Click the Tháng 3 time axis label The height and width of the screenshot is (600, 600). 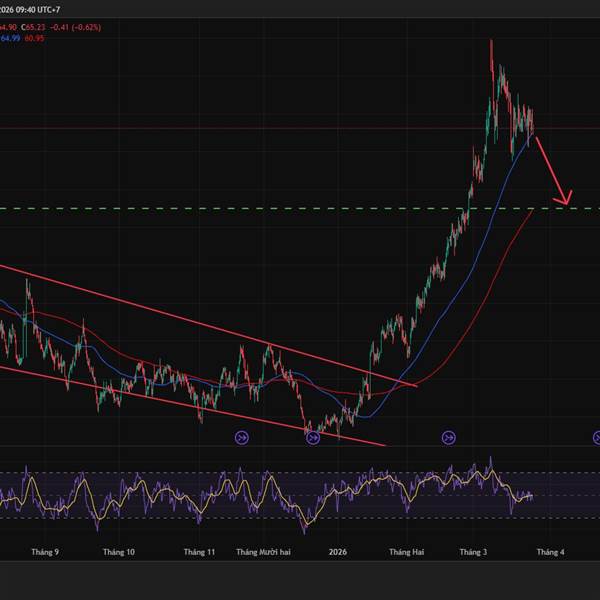point(473,552)
